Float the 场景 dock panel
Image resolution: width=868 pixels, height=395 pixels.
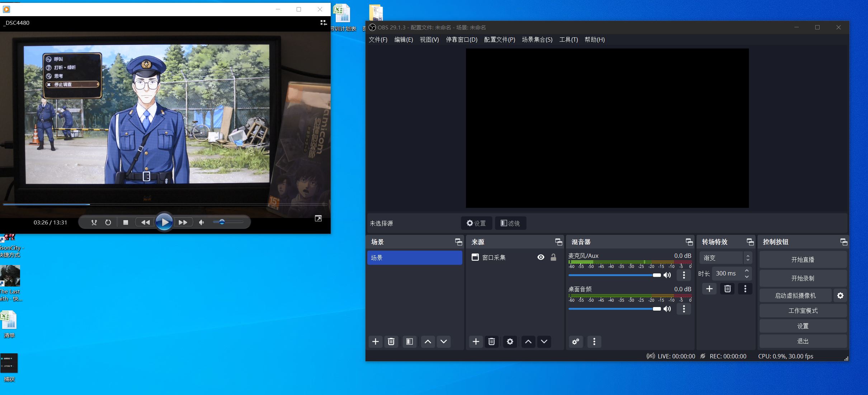tap(458, 242)
